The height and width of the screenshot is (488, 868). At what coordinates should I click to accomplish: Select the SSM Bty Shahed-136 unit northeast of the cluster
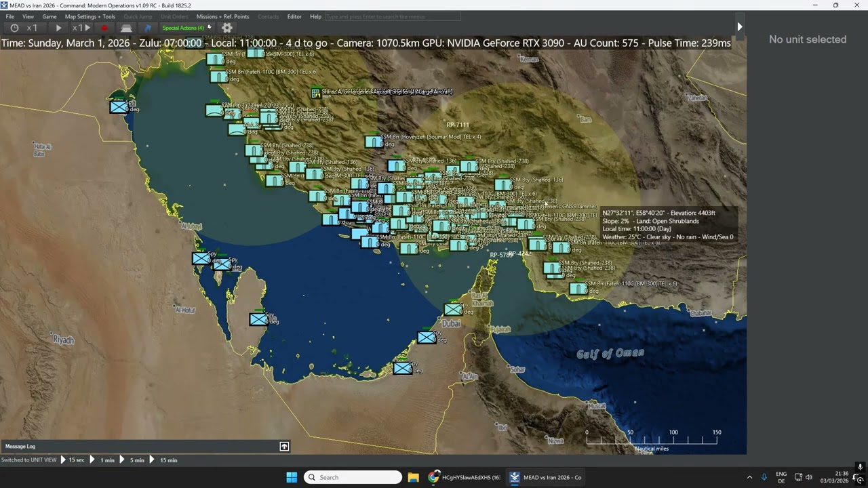(503, 184)
